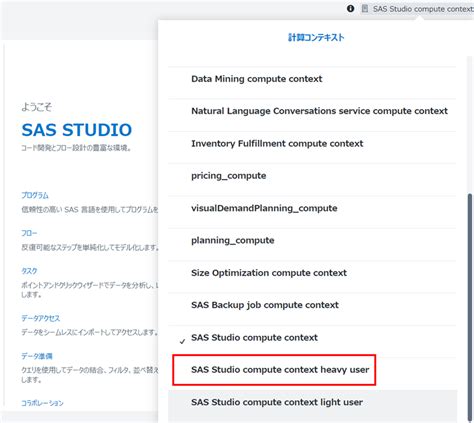This screenshot has height=423, width=474.
Task: Open the タスク link
Action: pyautogui.click(x=29, y=271)
